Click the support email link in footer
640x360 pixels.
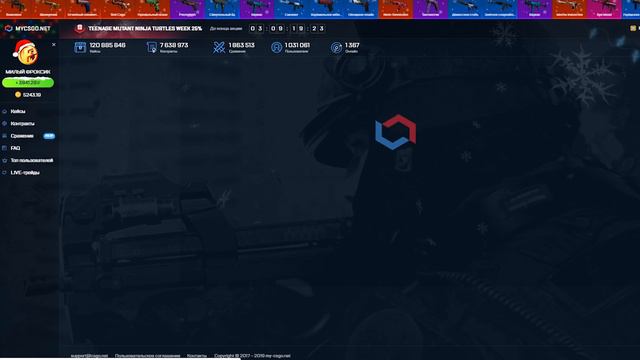pos(89,356)
